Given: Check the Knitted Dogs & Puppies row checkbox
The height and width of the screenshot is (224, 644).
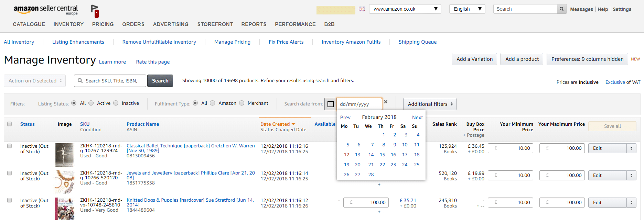Looking at the screenshot, I should 10,200.
